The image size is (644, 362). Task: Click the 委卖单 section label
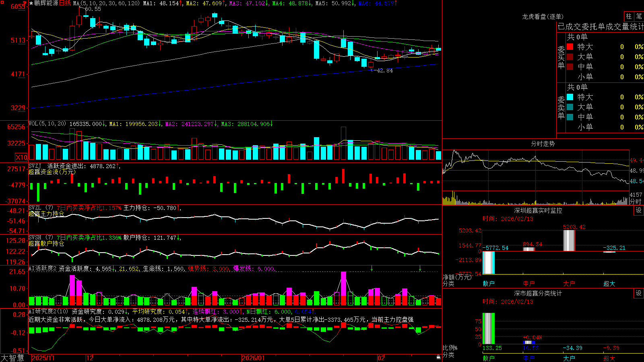point(561,107)
